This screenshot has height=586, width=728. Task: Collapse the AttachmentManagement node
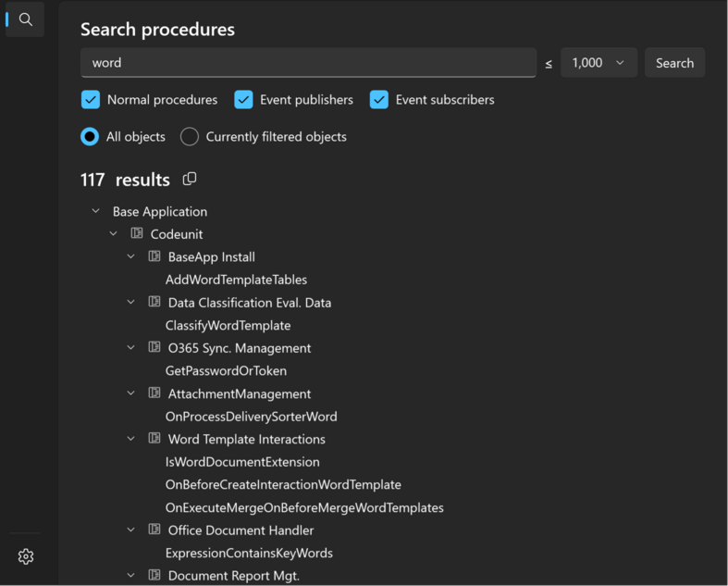point(131,393)
